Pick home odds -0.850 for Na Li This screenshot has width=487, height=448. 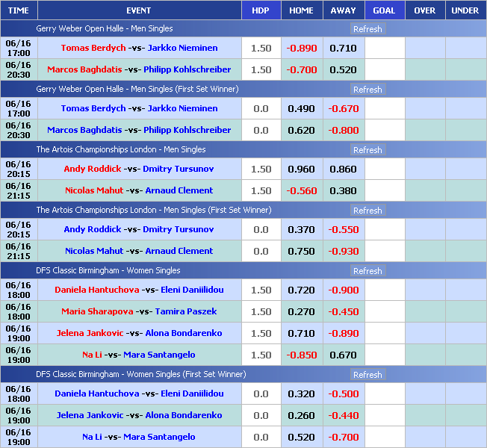click(x=302, y=355)
